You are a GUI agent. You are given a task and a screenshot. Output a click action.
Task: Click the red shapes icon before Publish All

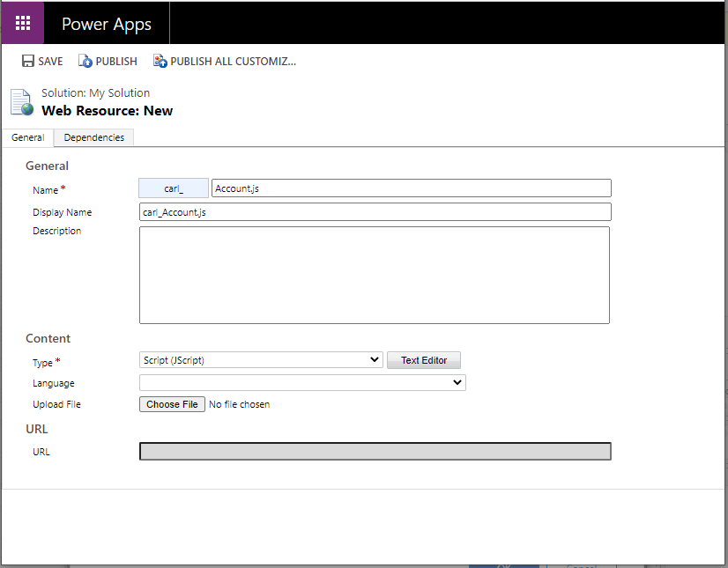click(160, 61)
